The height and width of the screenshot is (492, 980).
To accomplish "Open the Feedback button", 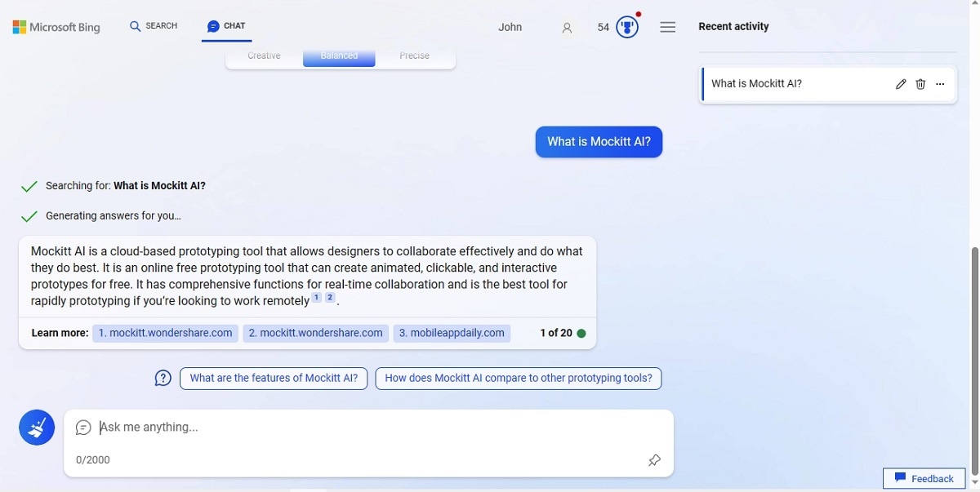I will click(924, 479).
